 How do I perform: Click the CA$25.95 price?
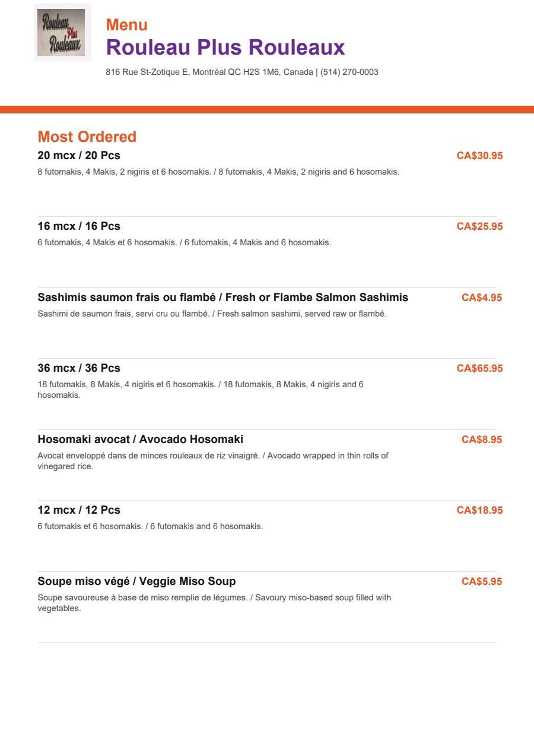(479, 226)
